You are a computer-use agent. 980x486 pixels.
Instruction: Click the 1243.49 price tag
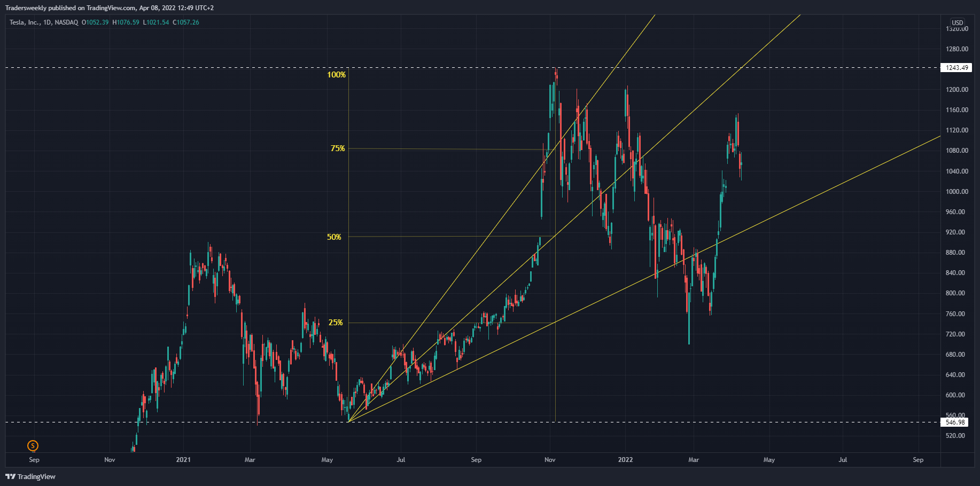point(956,68)
